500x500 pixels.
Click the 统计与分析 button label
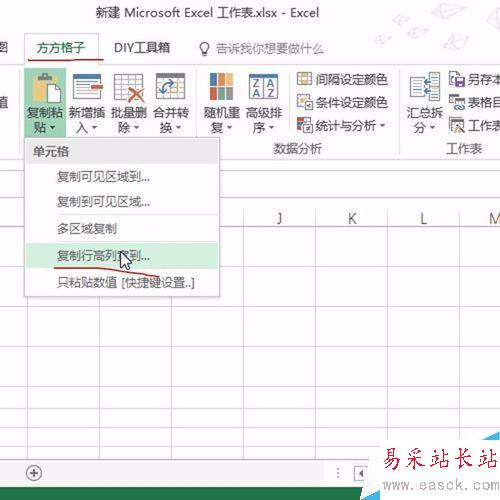(346, 125)
